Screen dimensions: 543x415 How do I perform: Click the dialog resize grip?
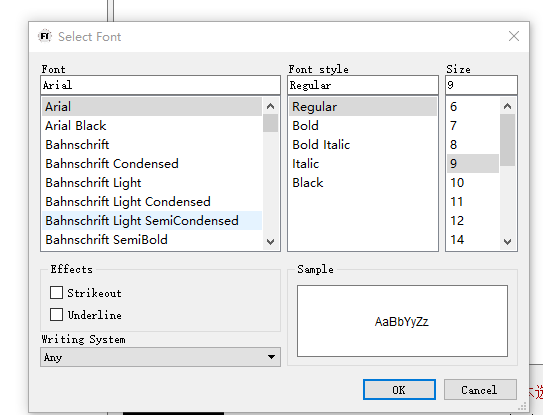click(x=522, y=406)
